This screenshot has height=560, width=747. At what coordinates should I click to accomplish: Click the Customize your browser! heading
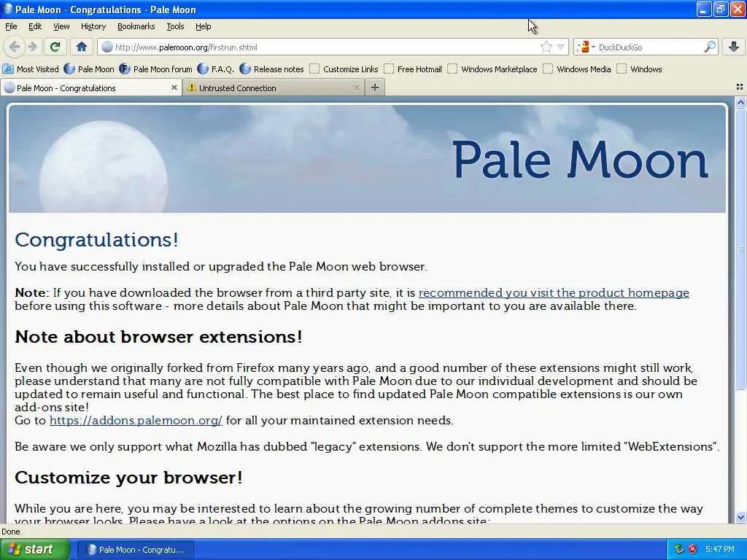pyautogui.click(x=128, y=477)
